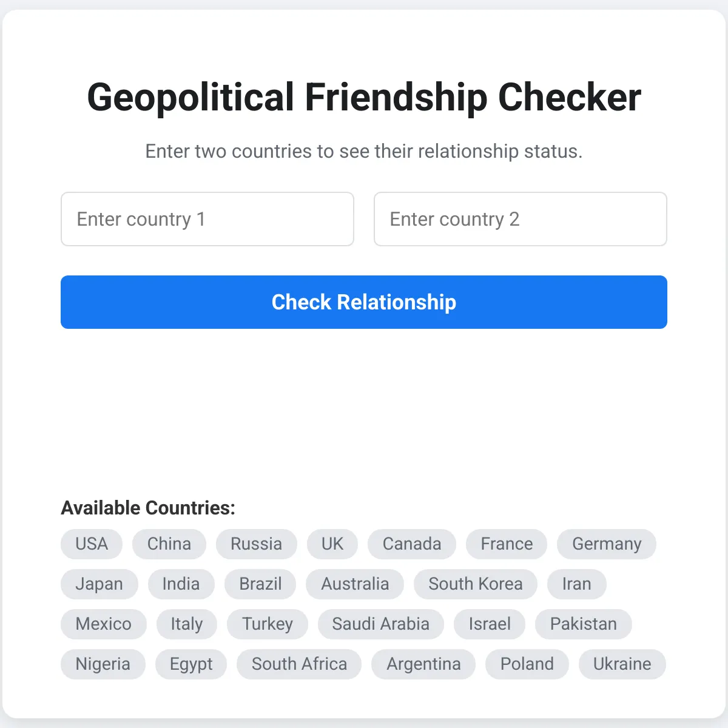Screen dimensions: 728x728
Task: Choose the Germany country tag
Action: coord(607,544)
